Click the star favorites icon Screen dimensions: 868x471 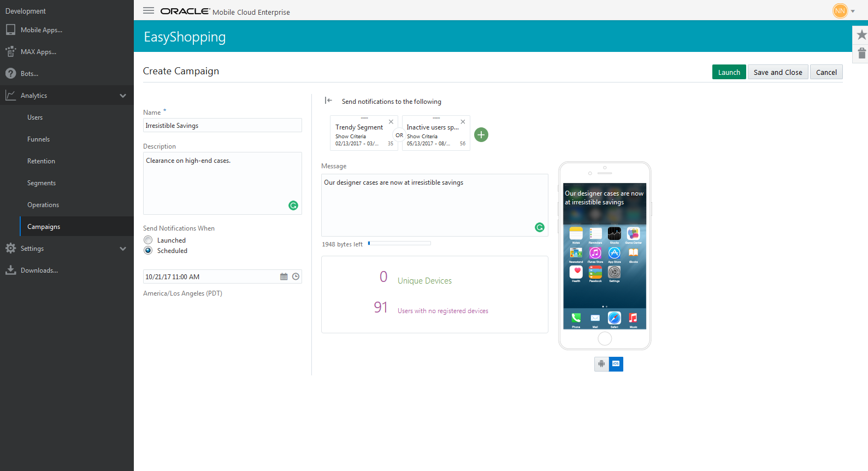tap(861, 35)
